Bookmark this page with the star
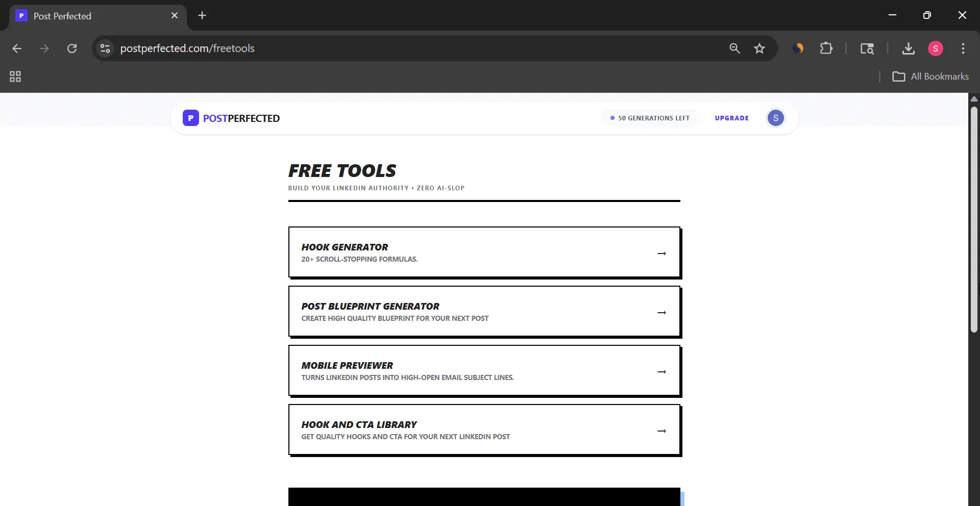 pyautogui.click(x=759, y=48)
